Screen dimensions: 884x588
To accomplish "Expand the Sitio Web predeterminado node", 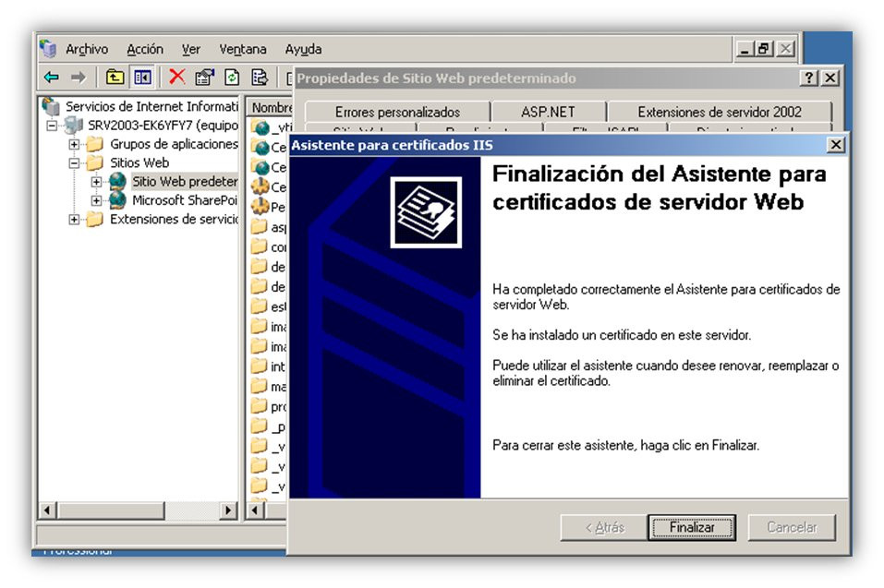I will [96, 182].
